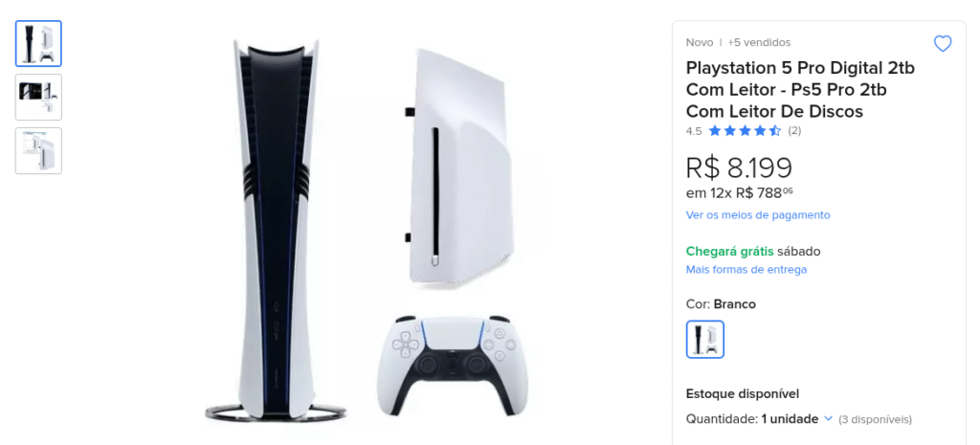Select the Branco color swatch
Image resolution: width=980 pixels, height=445 pixels.
[x=705, y=340]
